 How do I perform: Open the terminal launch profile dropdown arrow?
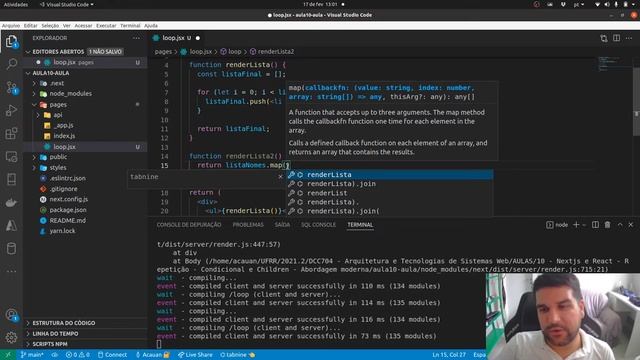pos(584,224)
